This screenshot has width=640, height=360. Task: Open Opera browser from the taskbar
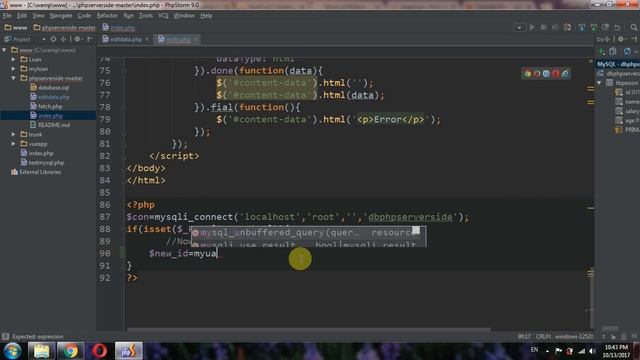click(x=99, y=351)
